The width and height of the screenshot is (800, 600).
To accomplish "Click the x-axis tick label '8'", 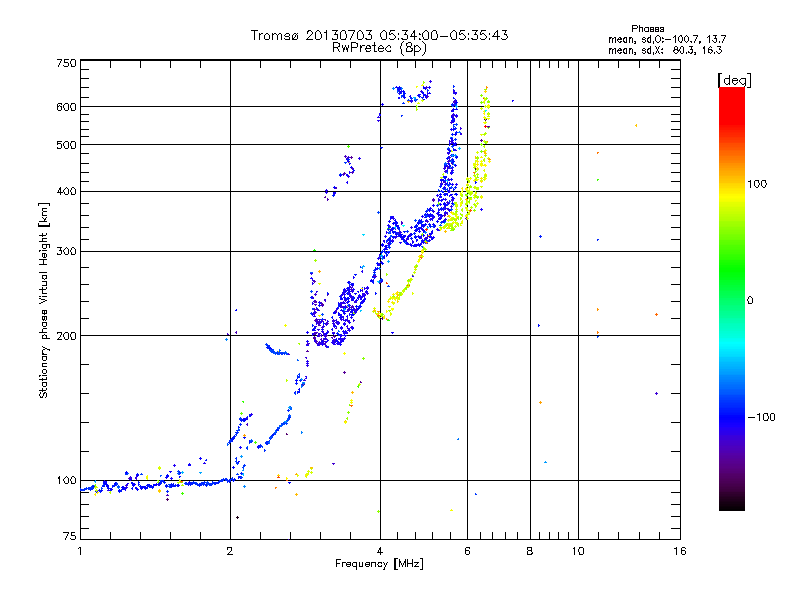I will pos(530,551).
